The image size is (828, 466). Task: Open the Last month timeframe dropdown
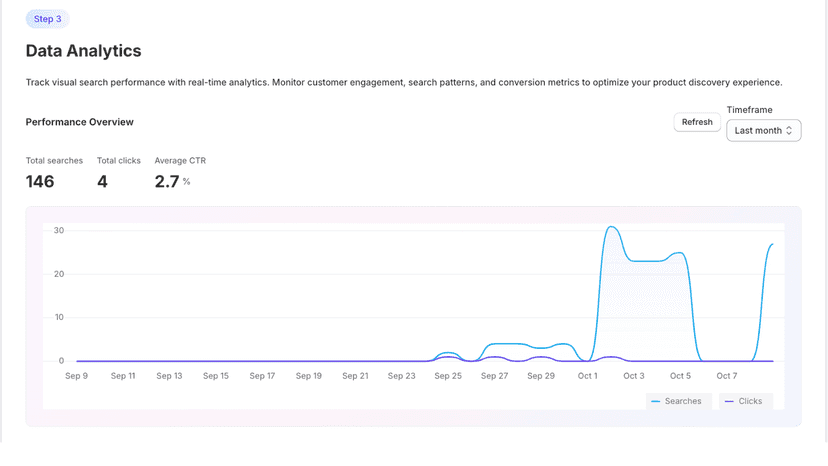(x=764, y=131)
